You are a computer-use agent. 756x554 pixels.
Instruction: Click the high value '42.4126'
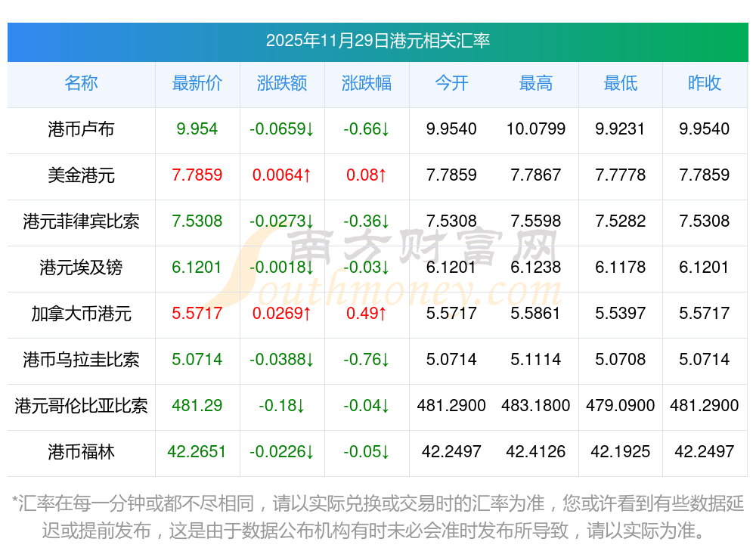(536, 452)
